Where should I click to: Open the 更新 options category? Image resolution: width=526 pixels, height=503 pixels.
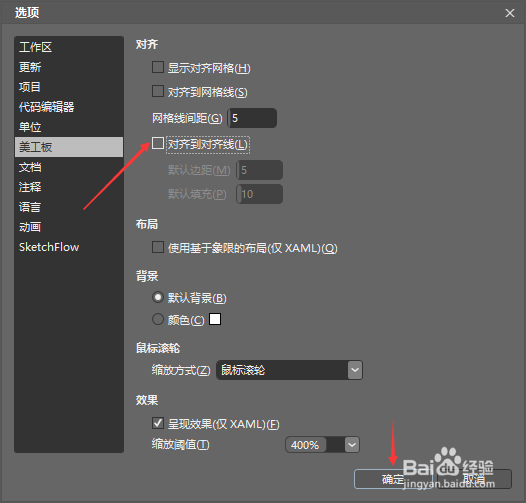click(69, 67)
